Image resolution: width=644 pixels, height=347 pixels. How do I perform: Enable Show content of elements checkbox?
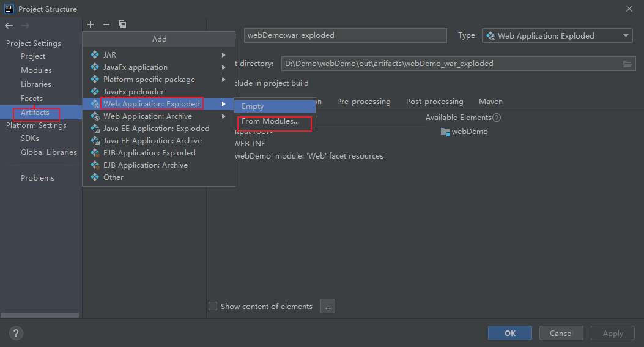coord(213,306)
